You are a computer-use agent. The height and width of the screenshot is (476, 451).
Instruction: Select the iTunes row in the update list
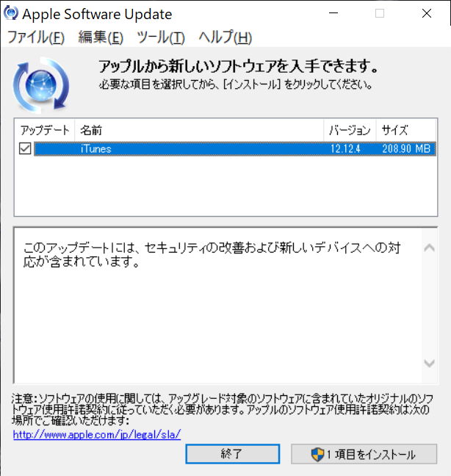235,148
